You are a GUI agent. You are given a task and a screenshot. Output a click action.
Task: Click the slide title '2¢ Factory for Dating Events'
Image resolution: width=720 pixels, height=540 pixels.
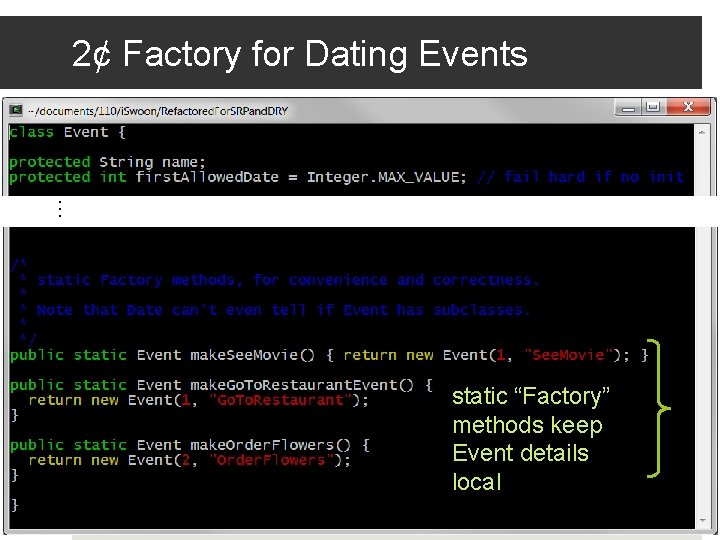[x=300, y=54]
